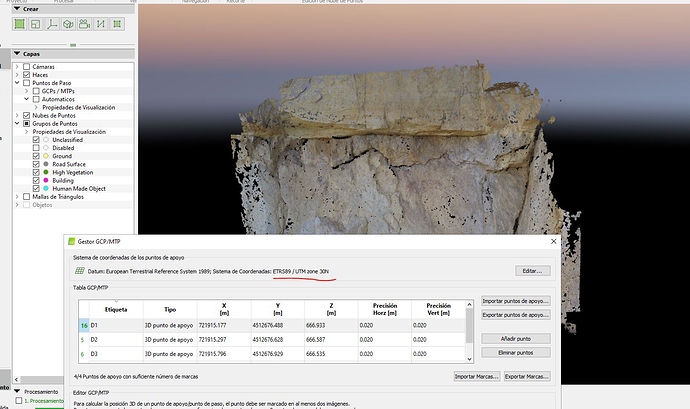
Task: Select the green square processing area tool
Action: pos(21,23)
